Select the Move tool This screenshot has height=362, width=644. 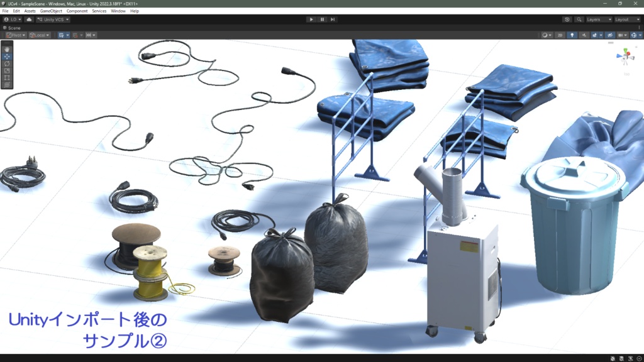coord(7,57)
